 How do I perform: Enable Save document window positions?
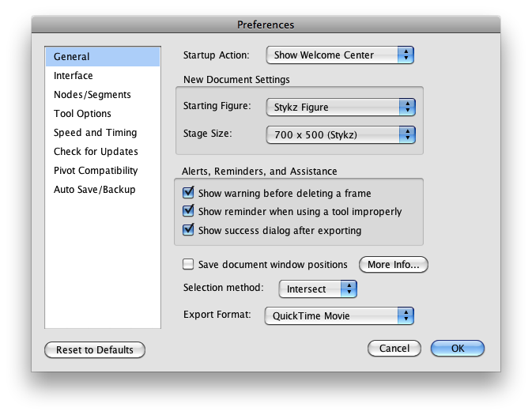tap(188, 264)
